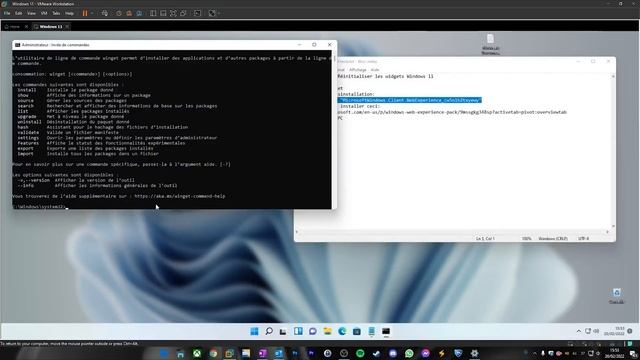
Task: Open the snapshot manager
Action: (139, 13)
